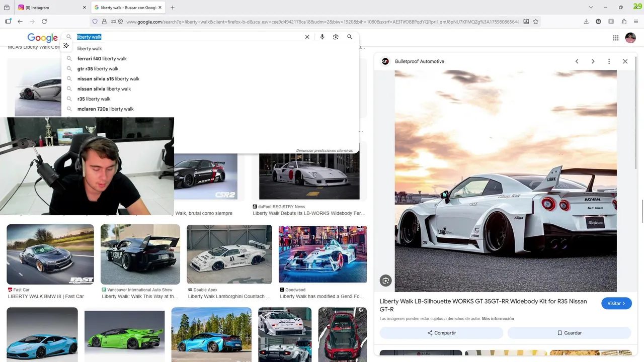Open the Google apps grid
The width and height of the screenshot is (644, 362).
pos(615,38)
